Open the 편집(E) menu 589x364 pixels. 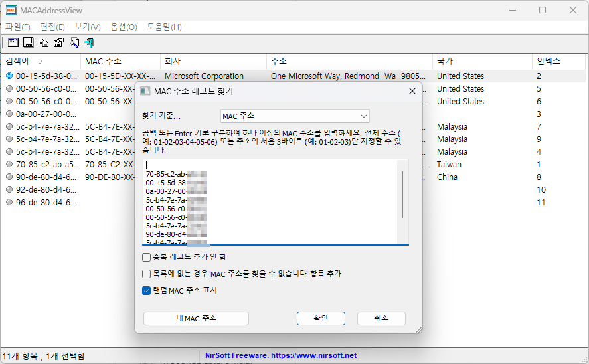click(x=52, y=27)
